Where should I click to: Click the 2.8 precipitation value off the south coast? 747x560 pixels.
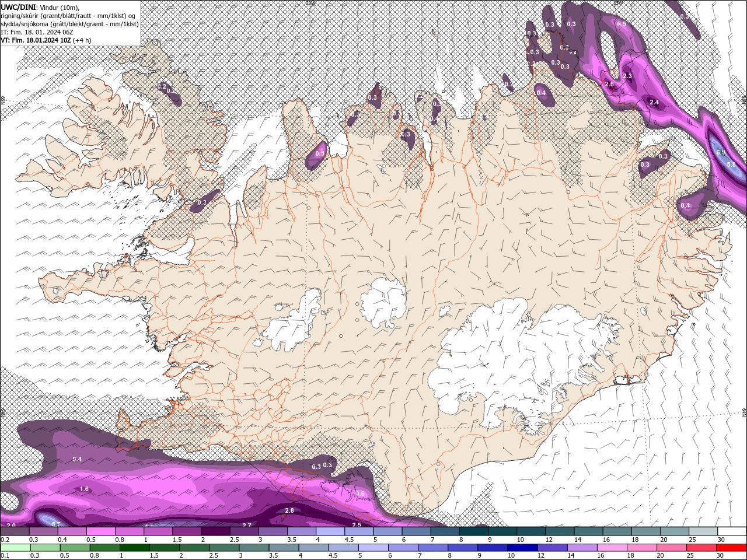pos(289,510)
